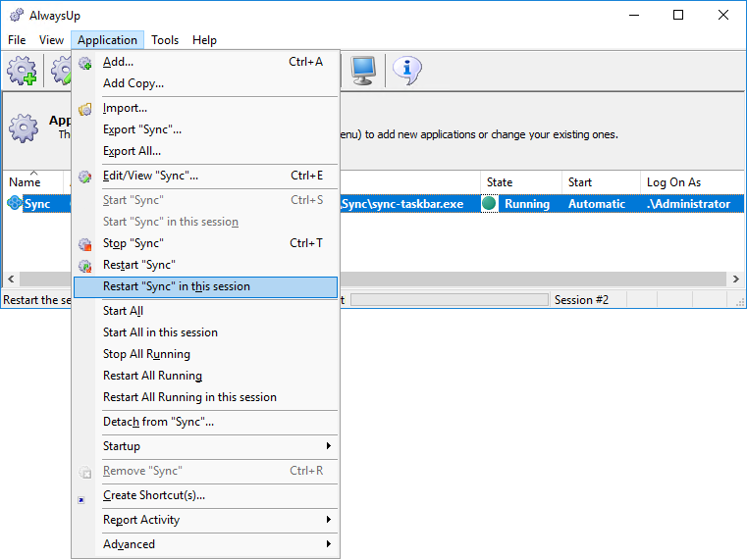Click the blue info bubble toolbar icon
The width and height of the screenshot is (747, 560).
pyautogui.click(x=406, y=71)
